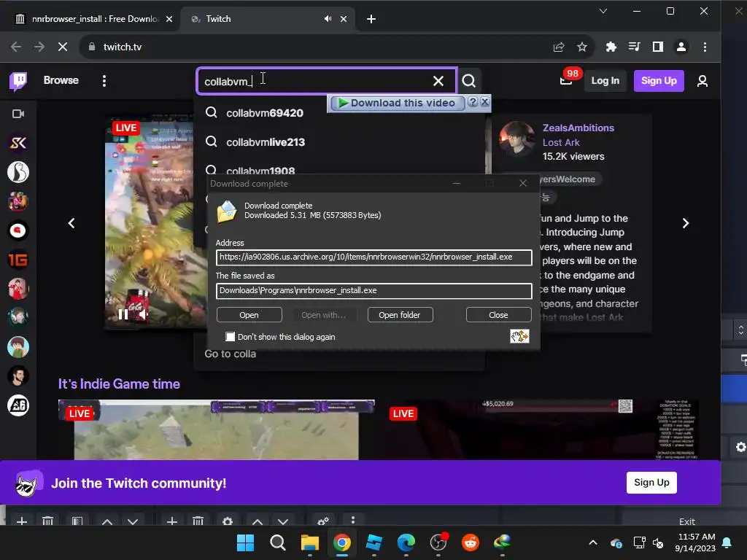This screenshot has width=747, height=560.
Task: Click the address bar showing twitch.tv
Action: tap(314, 47)
